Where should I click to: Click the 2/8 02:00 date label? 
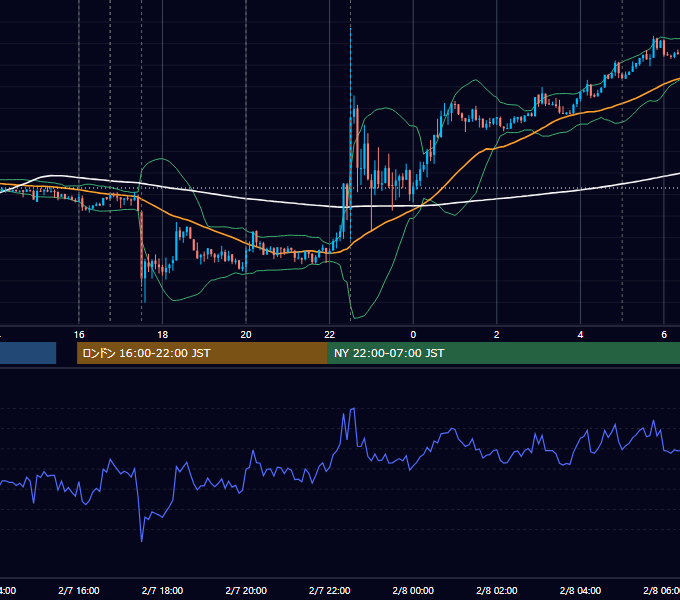tap(497, 590)
